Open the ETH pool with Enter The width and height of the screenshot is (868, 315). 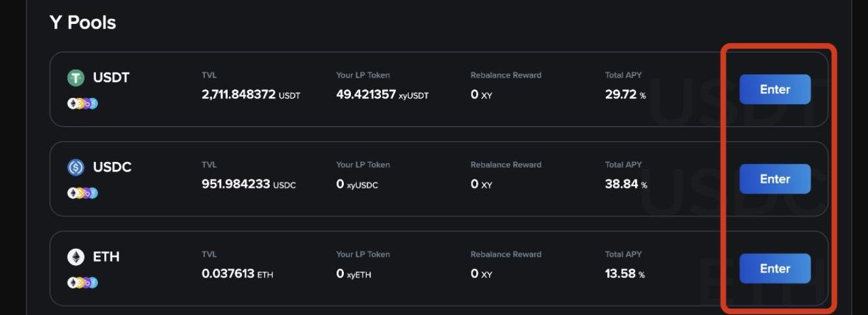pyautogui.click(x=775, y=268)
